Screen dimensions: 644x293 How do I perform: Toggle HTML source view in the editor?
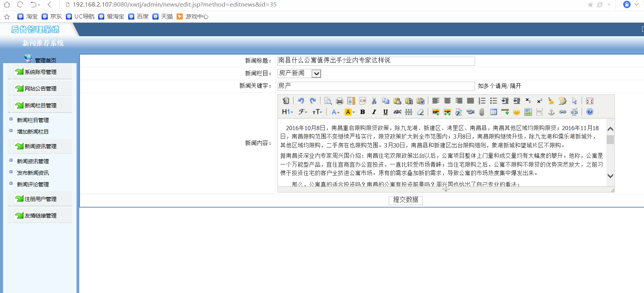(286, 101)
